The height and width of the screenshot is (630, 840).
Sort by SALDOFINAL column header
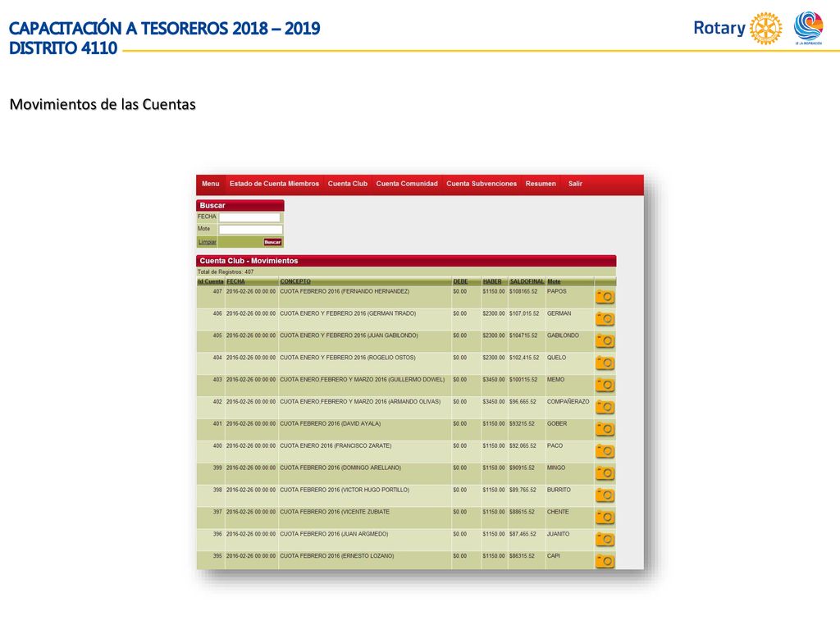pyautogui.click(x=527, y=282)
